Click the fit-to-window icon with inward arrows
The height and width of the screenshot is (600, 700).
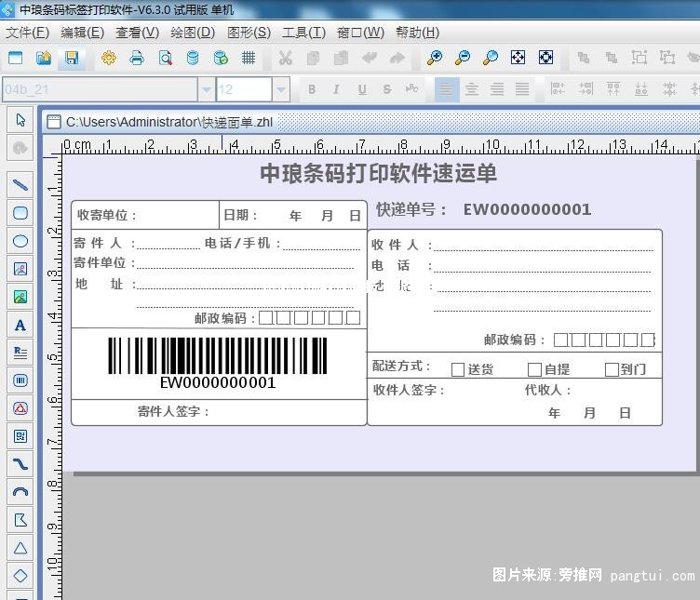[x=518, y=58]
